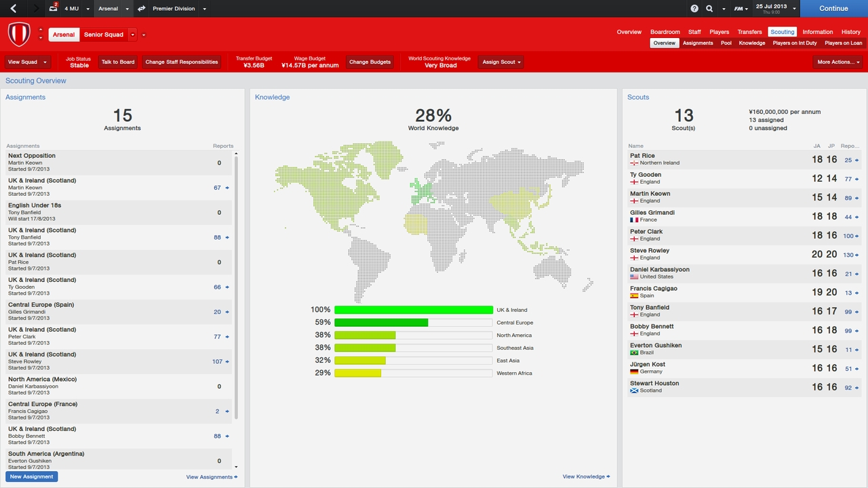Select scout Bobby Bennett in Scouts list
The image size is (868, 488).
pyautogui.click(x=745, y=330)
